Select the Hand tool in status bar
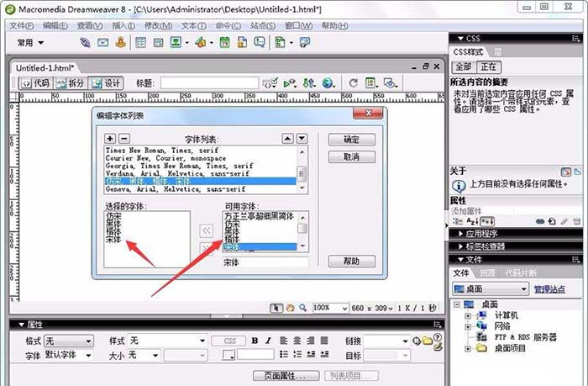The height and width of the screenshot is (386, 588). coord(290,308)
